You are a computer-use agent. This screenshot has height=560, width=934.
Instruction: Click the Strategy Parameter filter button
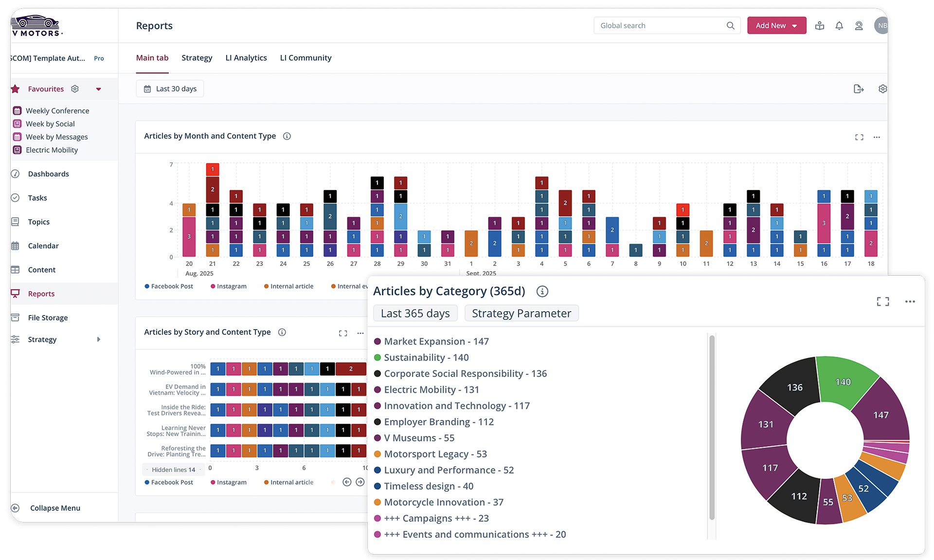tap(521, 314)
